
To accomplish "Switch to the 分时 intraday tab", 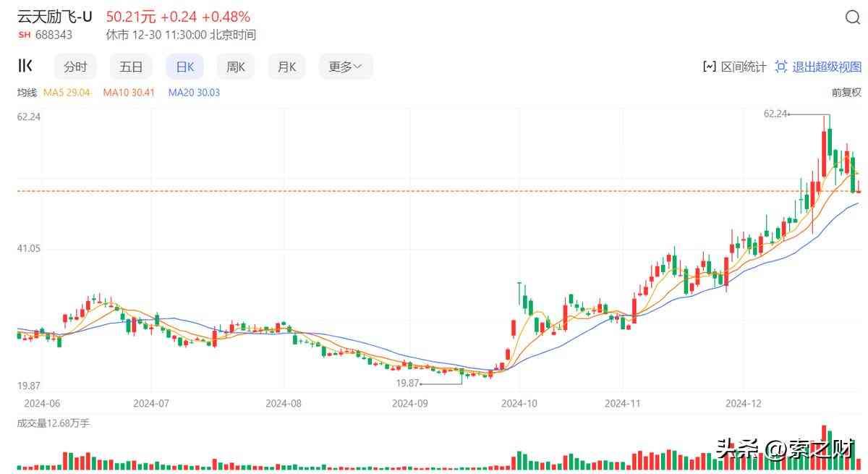I will click(x=75, y=67).
